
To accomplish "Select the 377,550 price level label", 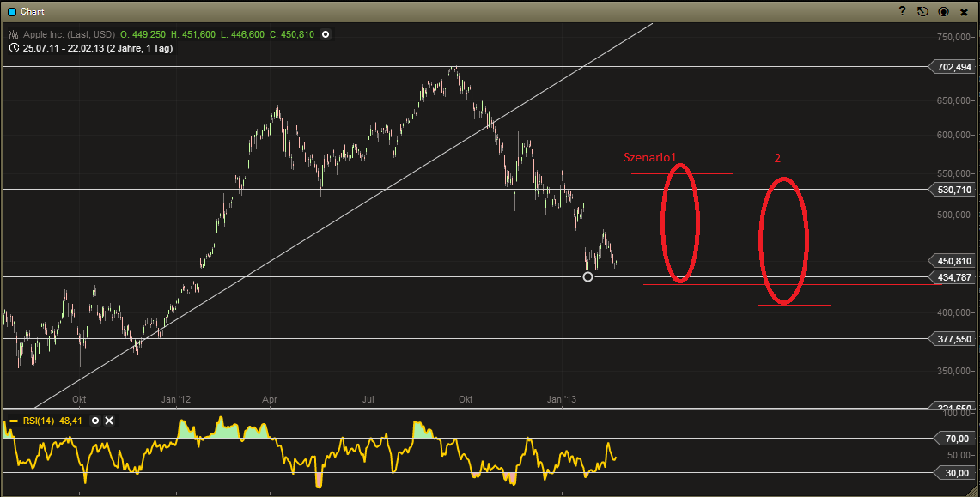I will (x=953, y=339).
